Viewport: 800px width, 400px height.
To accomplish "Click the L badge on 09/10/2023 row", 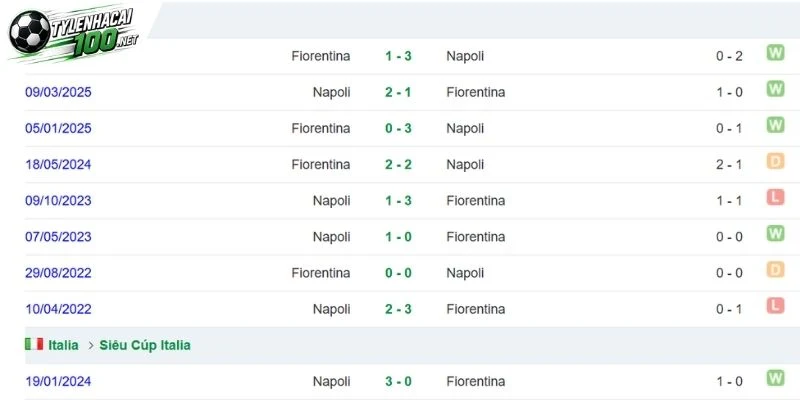I will (775, 197).
